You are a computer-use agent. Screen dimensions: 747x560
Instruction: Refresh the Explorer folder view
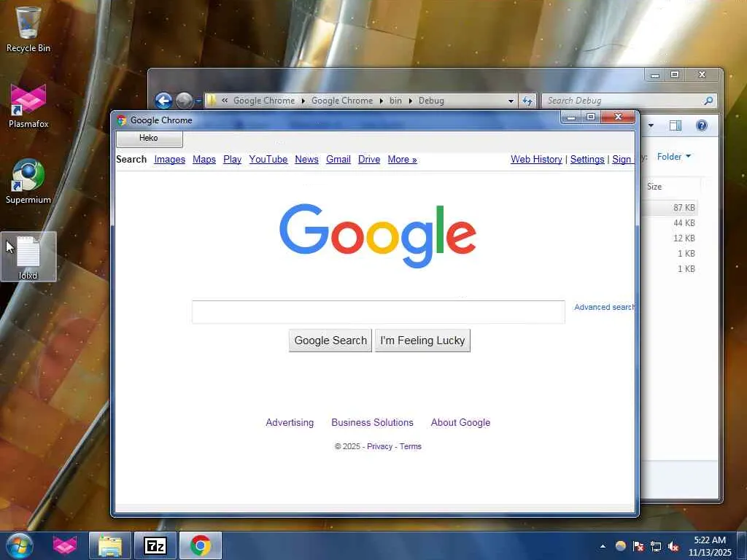click(527, 101)
